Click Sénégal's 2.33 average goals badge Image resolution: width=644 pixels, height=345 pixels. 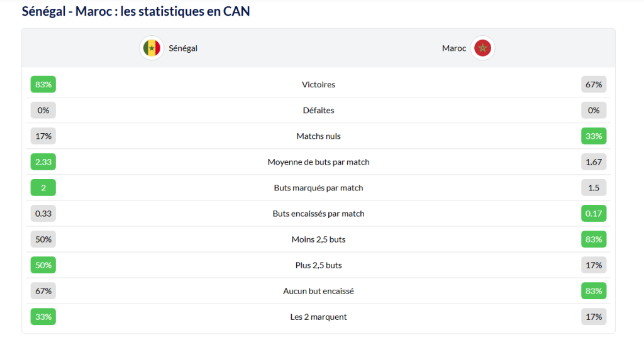pyautogui.click(x=43, y=162)
